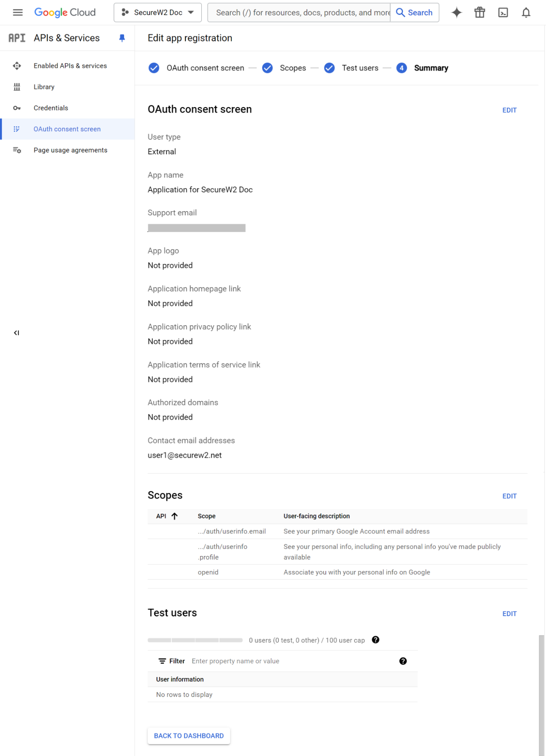
Task: Go to the Scopes step checkmark
Action: (x=268, y=68)
